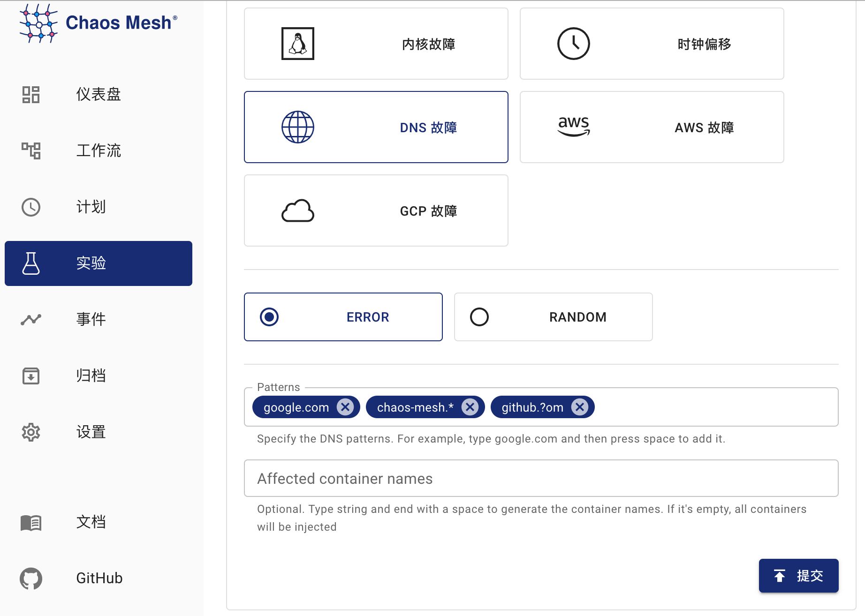The image size is (865, 616).
Task: Select the GCP cloud icon
Action: pyautogui.click(x=297, y=210)
